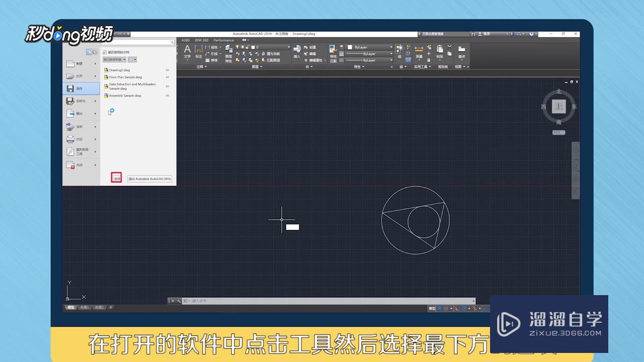This screenshot has height=362, width=644.
Task: Pin Drawing2.dwg in recent documents
Action: click(168, 70)
